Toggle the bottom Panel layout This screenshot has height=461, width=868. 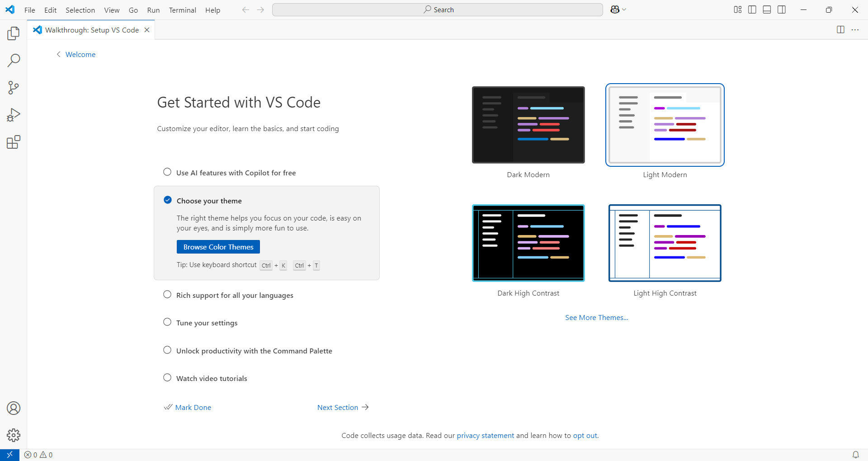pyautogui.click(x=767, y=9)
